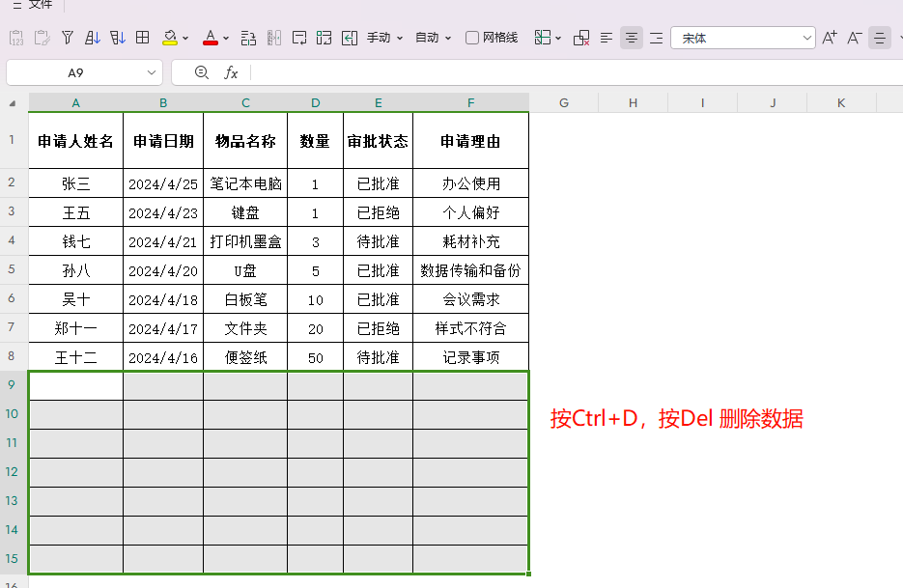Viewport: 903px width, 588px height.
Task: Click cell 2024/4/23
Action: point(163,213)
